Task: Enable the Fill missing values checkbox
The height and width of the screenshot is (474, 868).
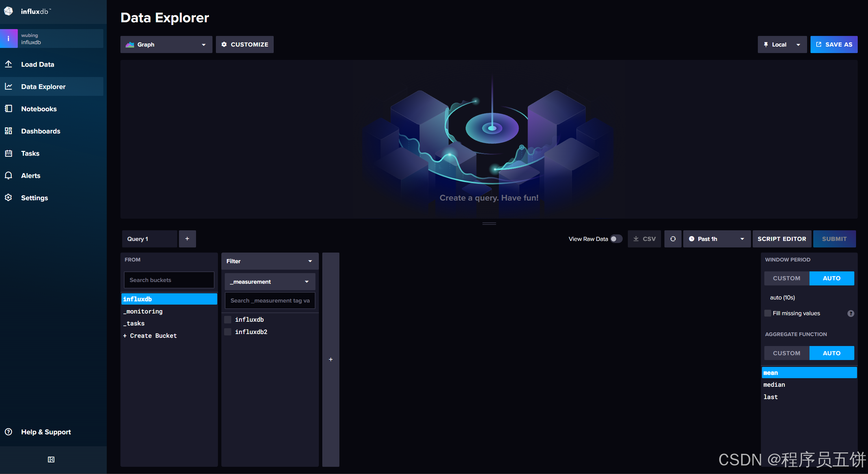Action: (x=768, y=313)
